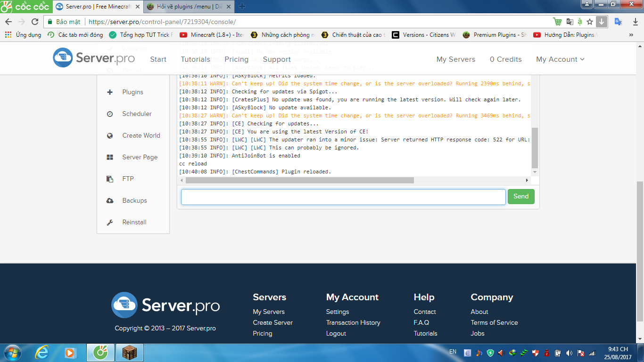Click the console horizontal scrollbar
Image resolution: width=644 pixels, height=362 pixels.
(x=299, y=181)
